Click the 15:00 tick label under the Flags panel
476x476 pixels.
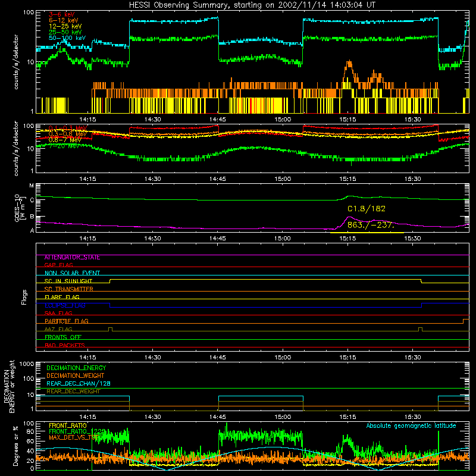point(282,358)
